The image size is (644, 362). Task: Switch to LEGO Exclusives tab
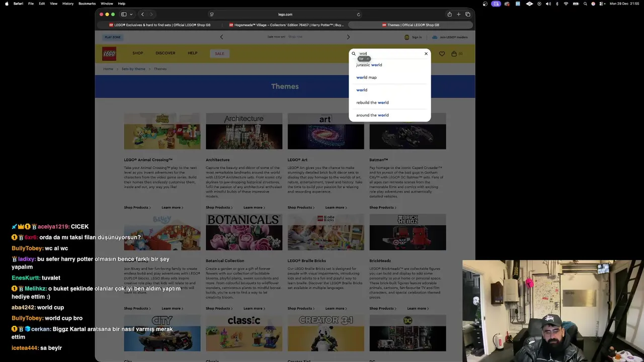pos(159,25)
